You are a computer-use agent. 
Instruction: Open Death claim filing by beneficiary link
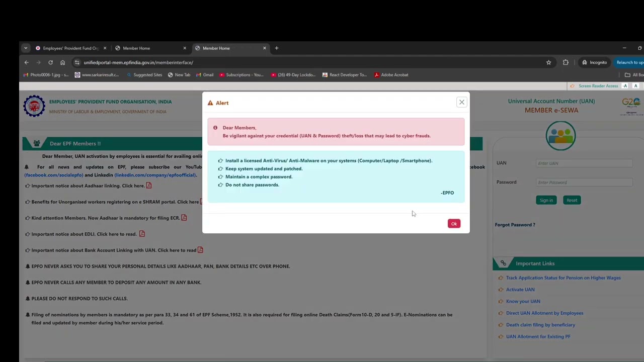(540, 325)
